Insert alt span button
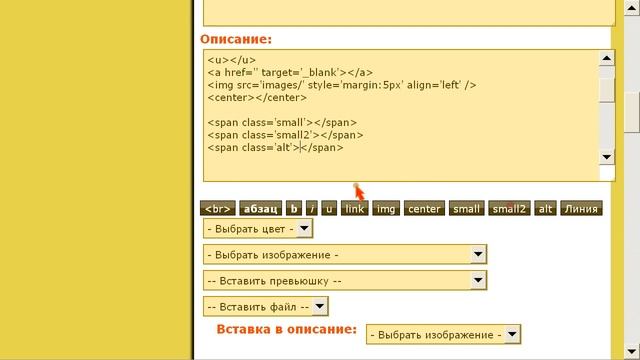Viewport: 640px width, 360px height. point(545,208)
